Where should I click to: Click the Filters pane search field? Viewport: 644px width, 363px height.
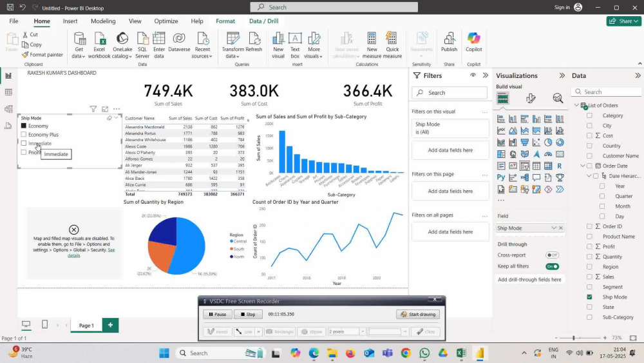(x=450, y=92)
